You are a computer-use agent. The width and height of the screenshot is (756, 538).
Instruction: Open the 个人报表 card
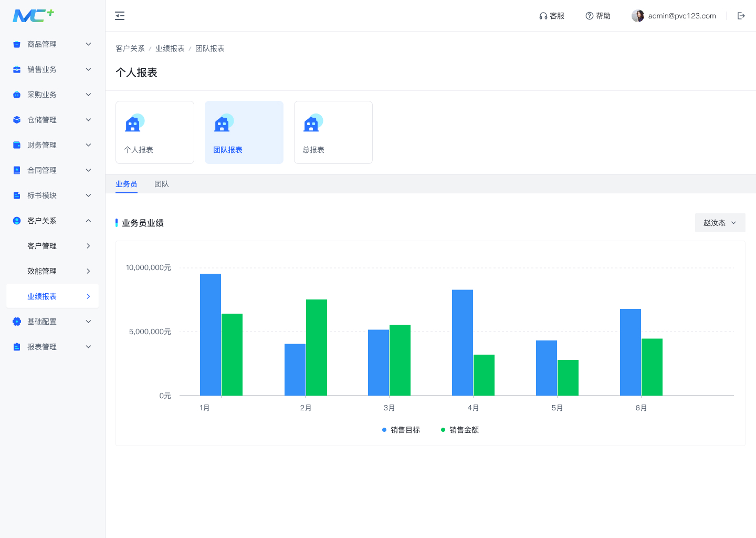point(155,132)
